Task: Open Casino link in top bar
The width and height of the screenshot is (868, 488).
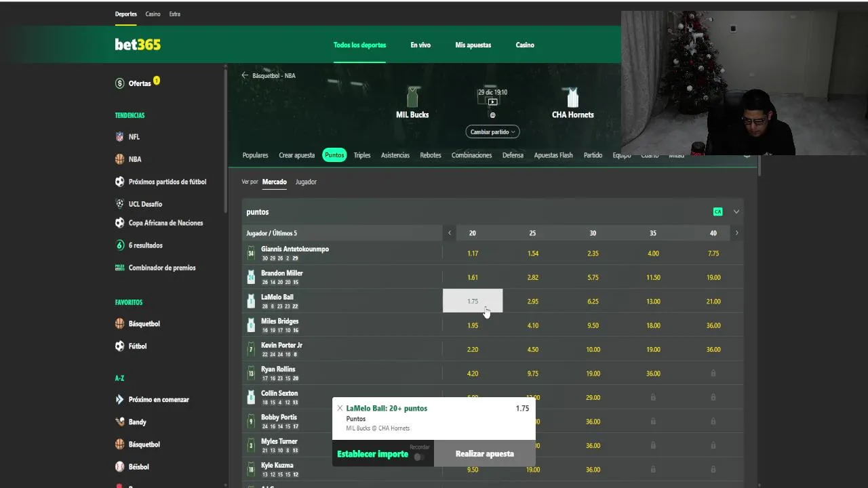Action: [x=153, y=14]
